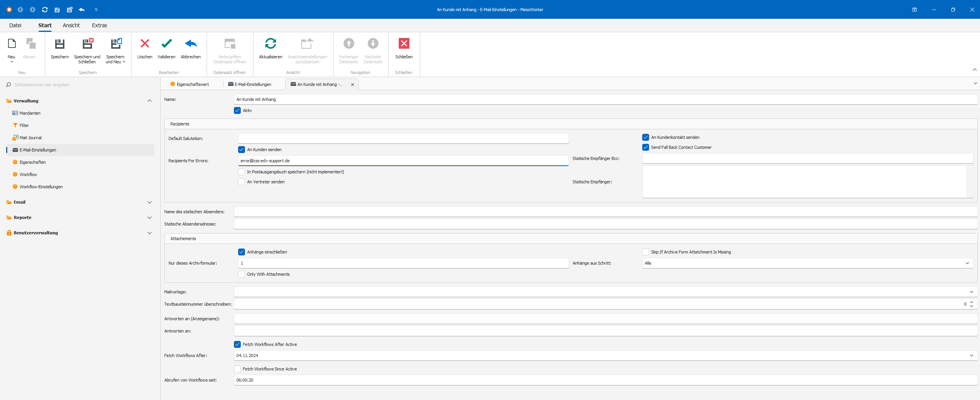Image resolution: width=980 pixels, height=400 pixels.
Task: Check Only With Attachments
Action: 242,274
